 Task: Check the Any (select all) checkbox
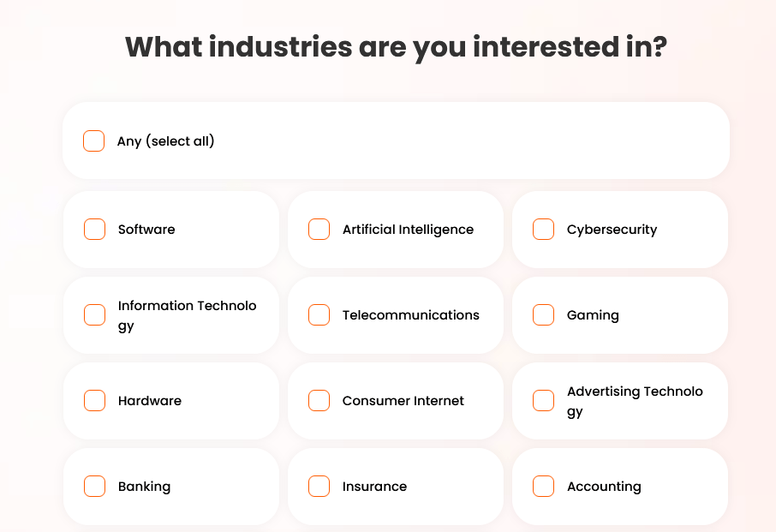click(x=93, y=140)
